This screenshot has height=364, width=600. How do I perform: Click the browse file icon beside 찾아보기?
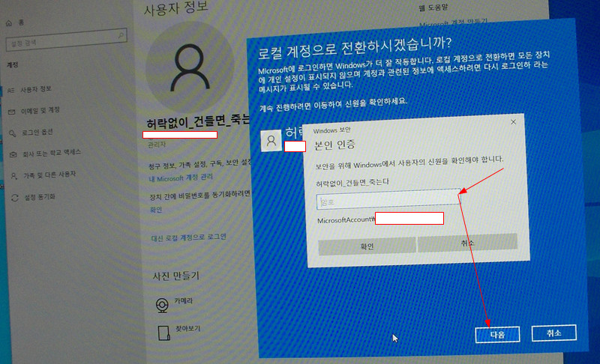click(163, 333)
